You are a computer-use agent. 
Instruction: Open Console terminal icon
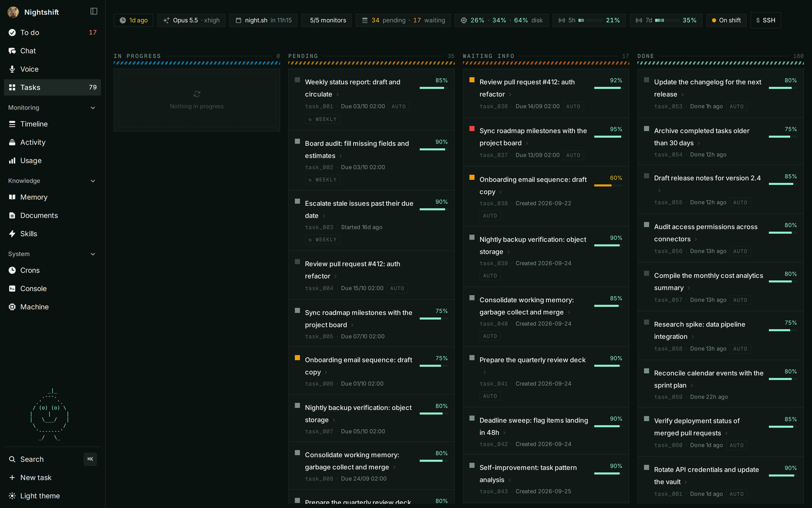12,289
